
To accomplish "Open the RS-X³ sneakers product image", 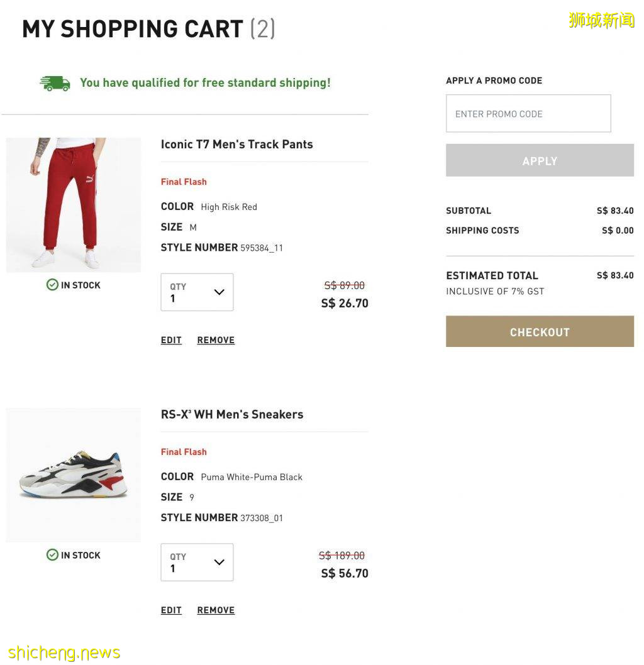I will tap(74, 475).
